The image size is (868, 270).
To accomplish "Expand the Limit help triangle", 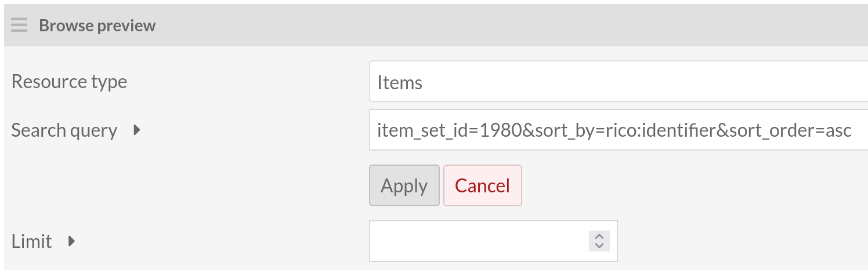I will (72, 240).
